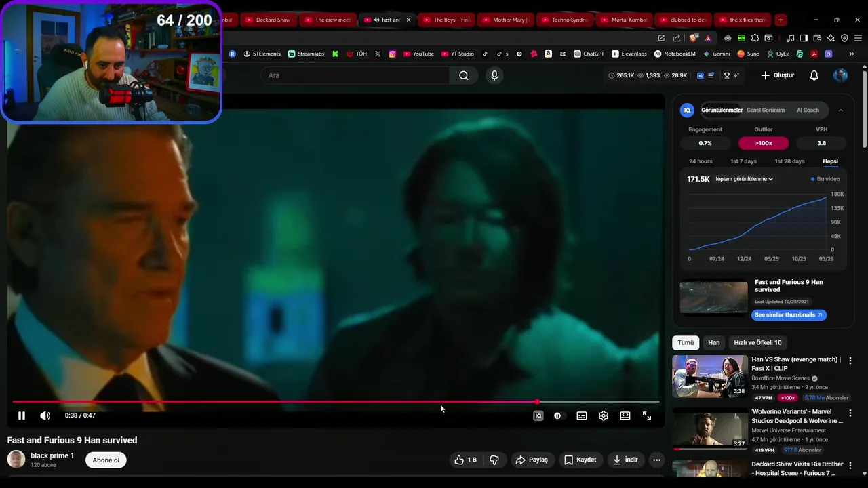This screenshot has width=868, height=488.
Task: Click the Paylaş share button
Action: (532, 460)
